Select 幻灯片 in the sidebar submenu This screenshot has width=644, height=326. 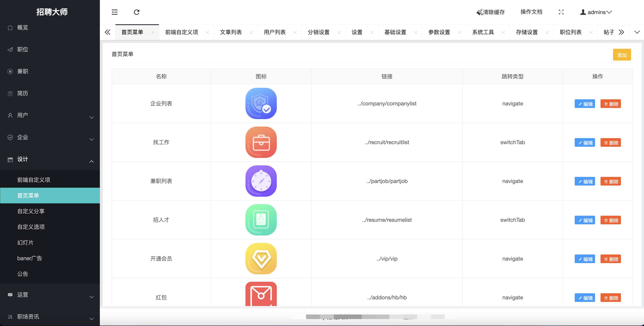click(x=25, y=242)
